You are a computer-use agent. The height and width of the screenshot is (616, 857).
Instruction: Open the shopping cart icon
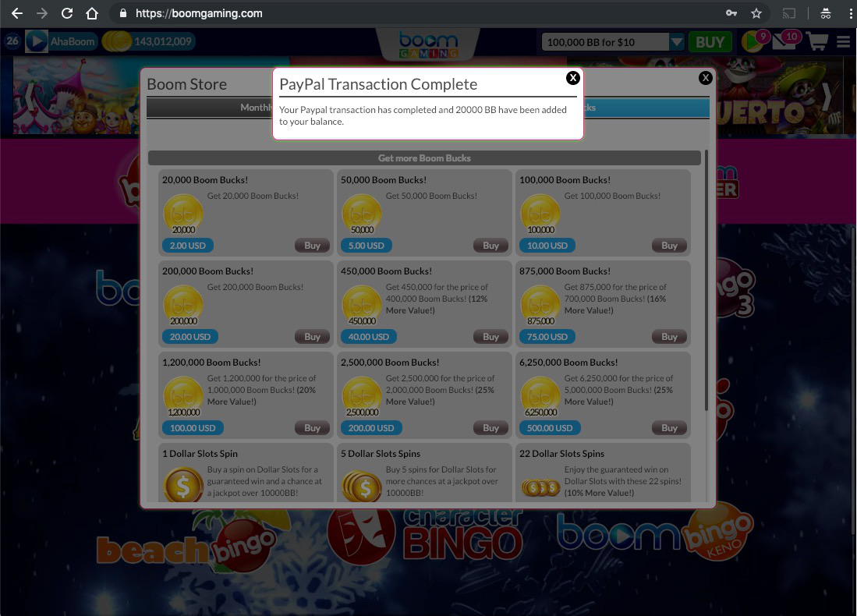coord(817,41)
